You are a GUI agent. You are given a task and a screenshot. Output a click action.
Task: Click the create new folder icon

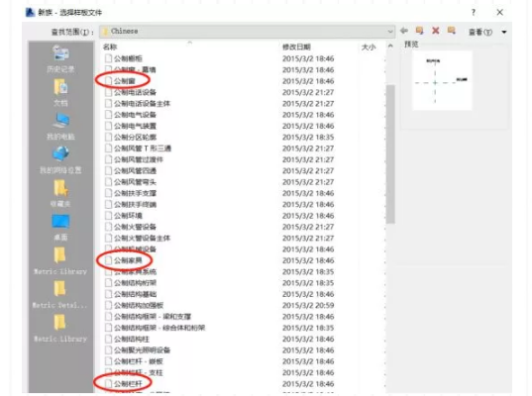(x=452, y=31)
